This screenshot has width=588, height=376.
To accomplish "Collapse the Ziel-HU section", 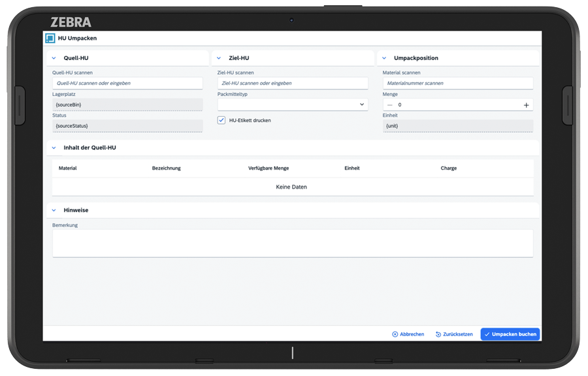I will tap(219, 58).
